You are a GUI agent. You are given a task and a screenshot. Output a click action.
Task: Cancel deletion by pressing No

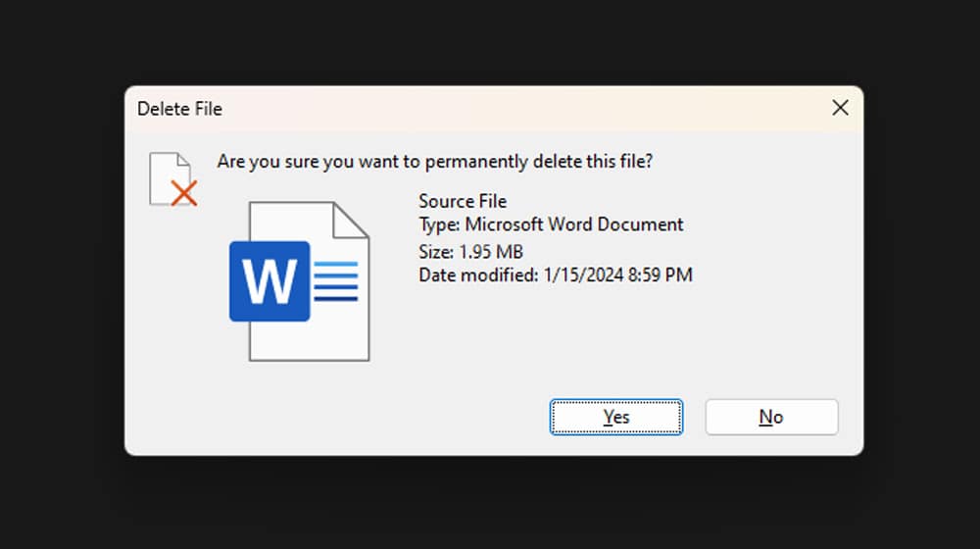[771, 417]
